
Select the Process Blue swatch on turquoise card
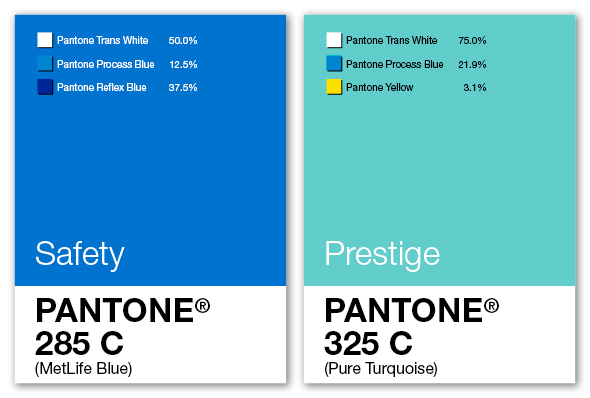(334, 64)
